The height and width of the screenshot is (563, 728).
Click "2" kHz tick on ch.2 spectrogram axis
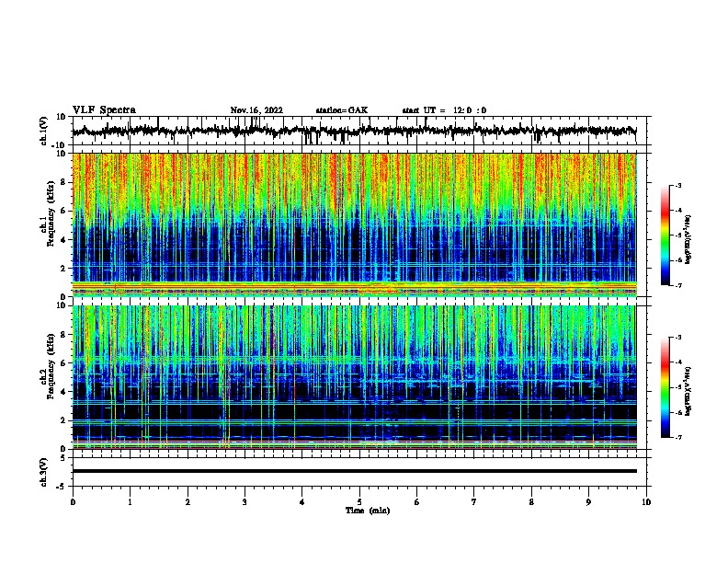(63, 420)
